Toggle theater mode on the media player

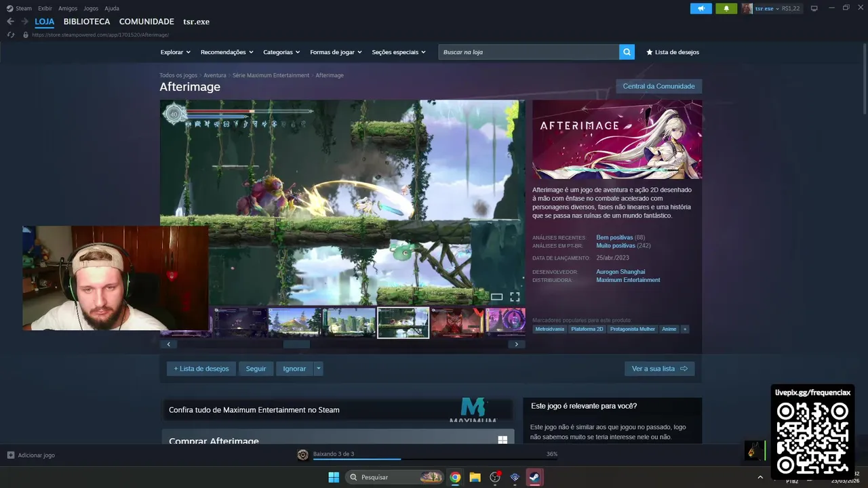[x=496, y=297]
